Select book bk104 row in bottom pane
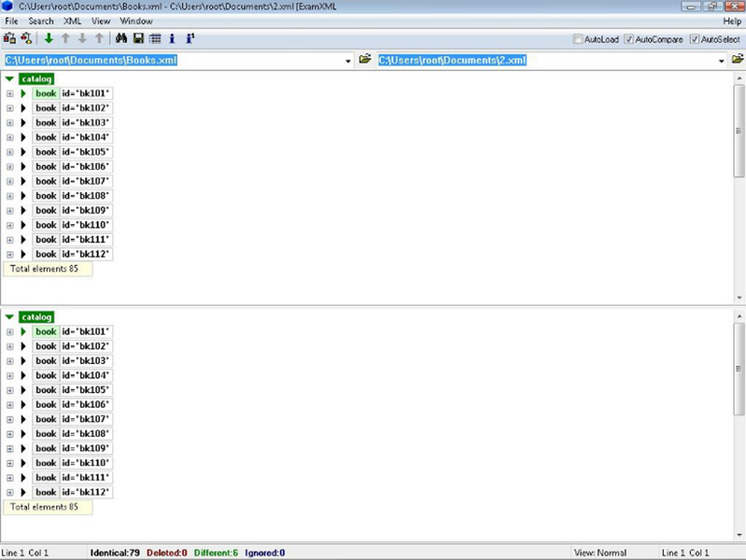 click(x=72, y=375)
